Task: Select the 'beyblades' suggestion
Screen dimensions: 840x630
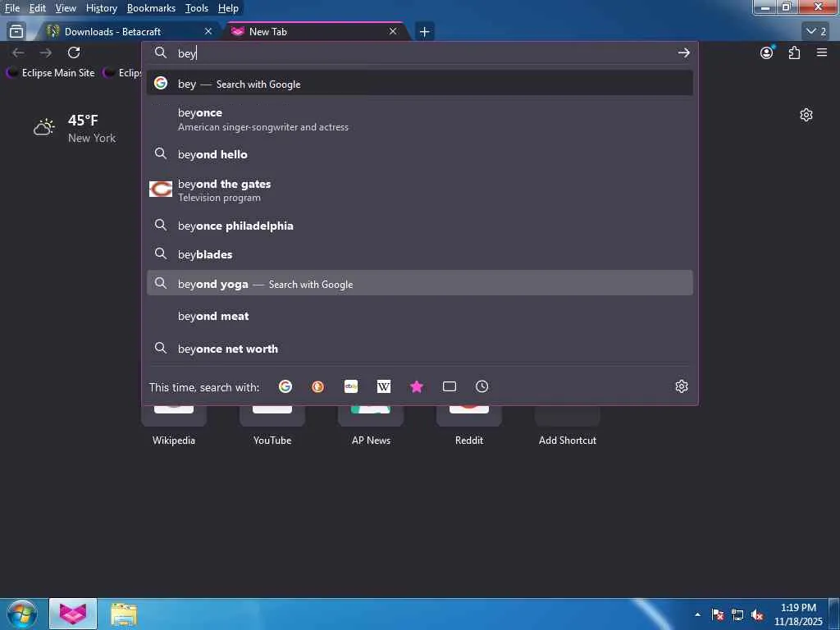Action: click(x=419, y=254)
